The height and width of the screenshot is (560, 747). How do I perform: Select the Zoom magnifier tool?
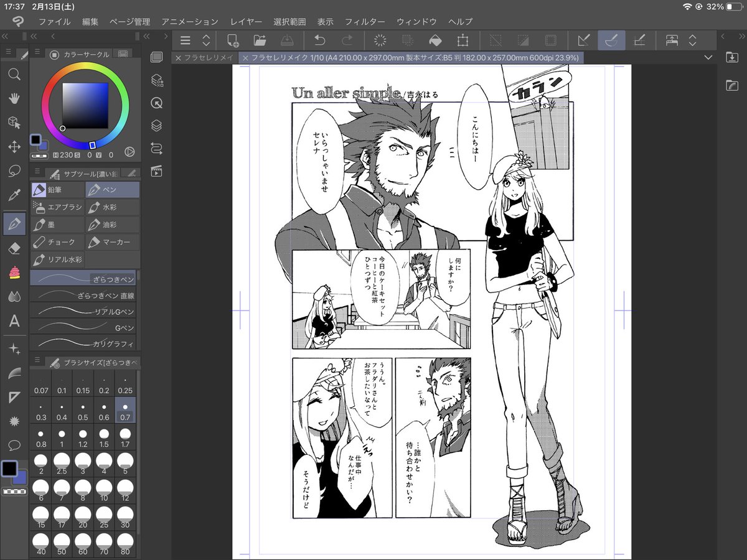(x=14, y=75)
